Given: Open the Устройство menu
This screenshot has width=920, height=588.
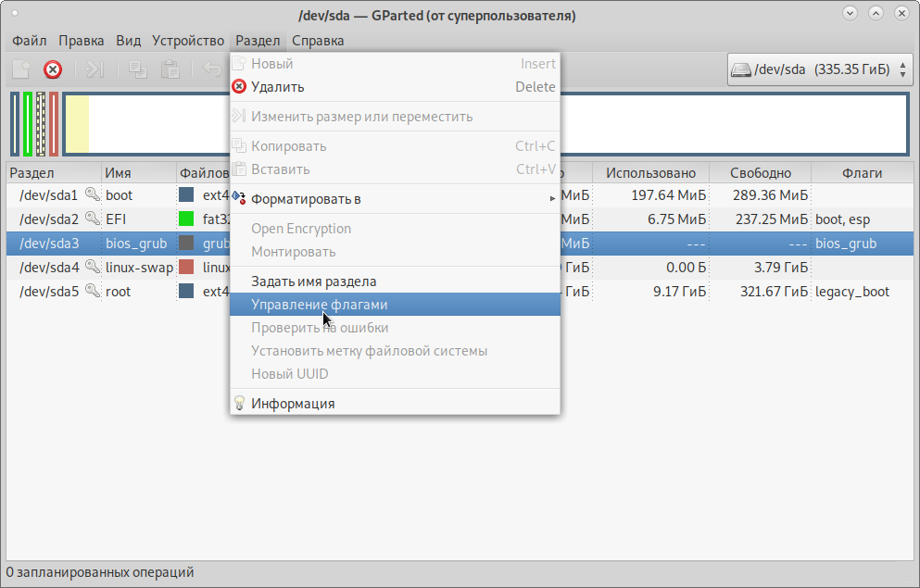Looking at the screenshot, I should click(x=188, y=41).
